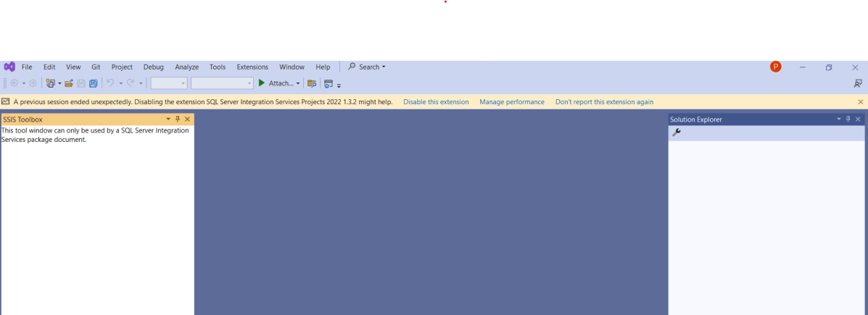Open the Debug menu
Viewport: 868px width, 315px height.
pos(153,67)
